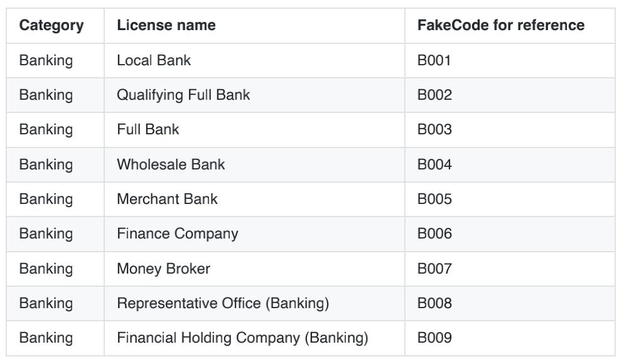
Task: Click the License name column header
Action: coord(166,26)
